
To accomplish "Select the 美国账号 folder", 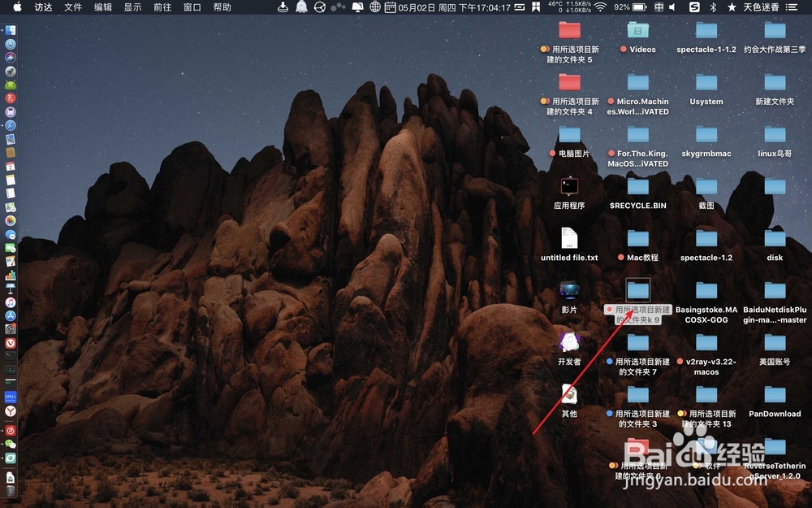I will pyautogui.click(x=775, y=349).
